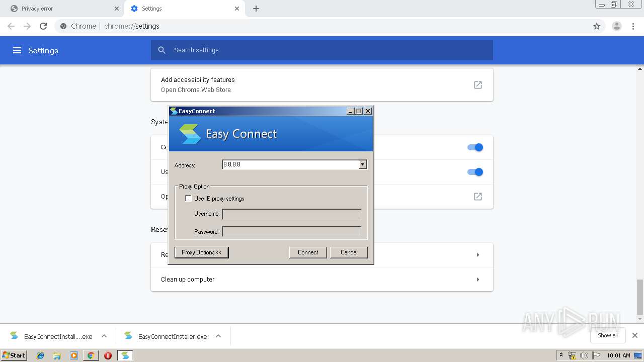The image size is (644, 362).
Task: Open the red Opera icon in taskbar
Action: tap(108, 355)
